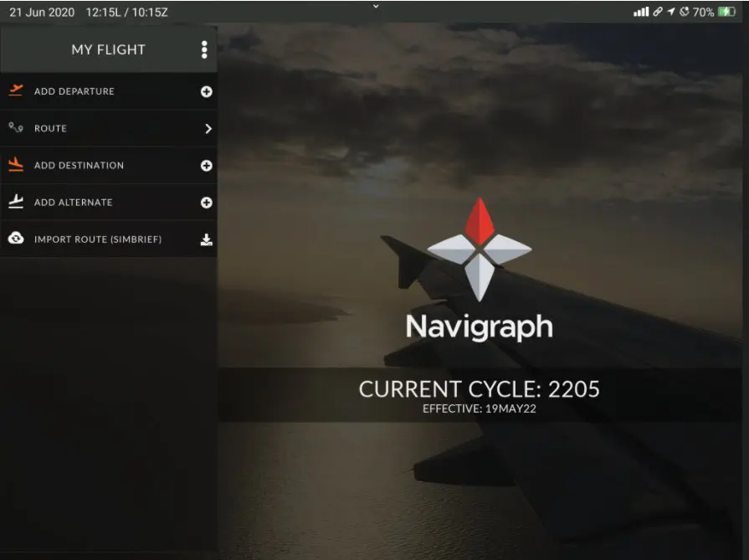The width and height of the screenshot is (749, 560).
Task: Expand the Route chevron arrow
Action: click(208, 129)
